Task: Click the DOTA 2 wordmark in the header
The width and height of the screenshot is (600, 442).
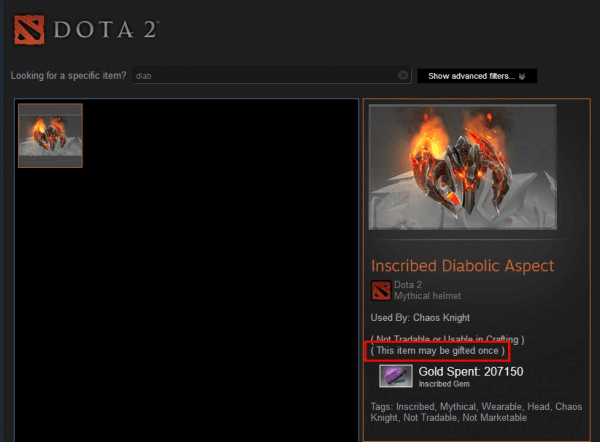Action: (x=106, y=29)
